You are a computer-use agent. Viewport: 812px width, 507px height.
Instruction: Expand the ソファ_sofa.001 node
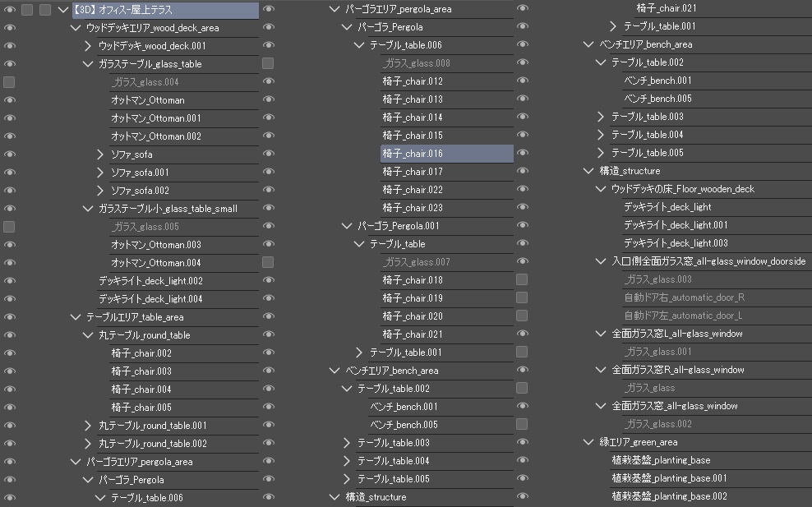(100, 173)
